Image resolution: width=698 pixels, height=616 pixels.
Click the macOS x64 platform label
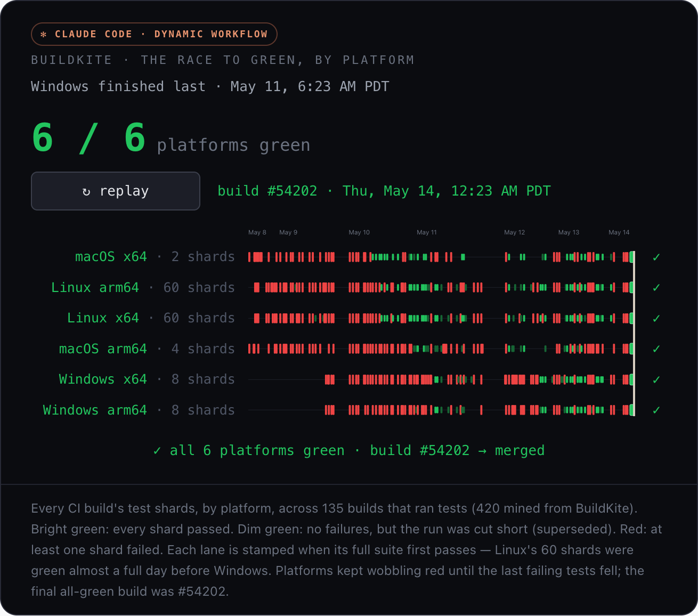pyautogui.click(x=111, y=257)
